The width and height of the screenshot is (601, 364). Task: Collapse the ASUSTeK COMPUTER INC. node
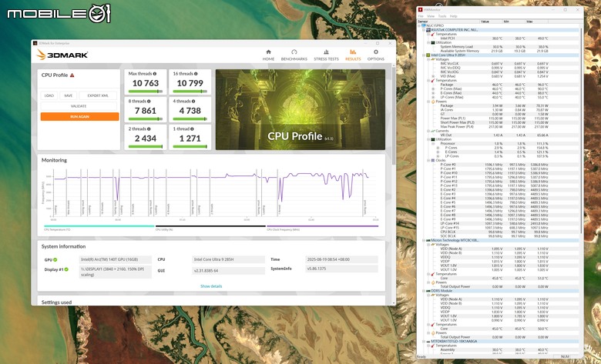coord(424,30)
